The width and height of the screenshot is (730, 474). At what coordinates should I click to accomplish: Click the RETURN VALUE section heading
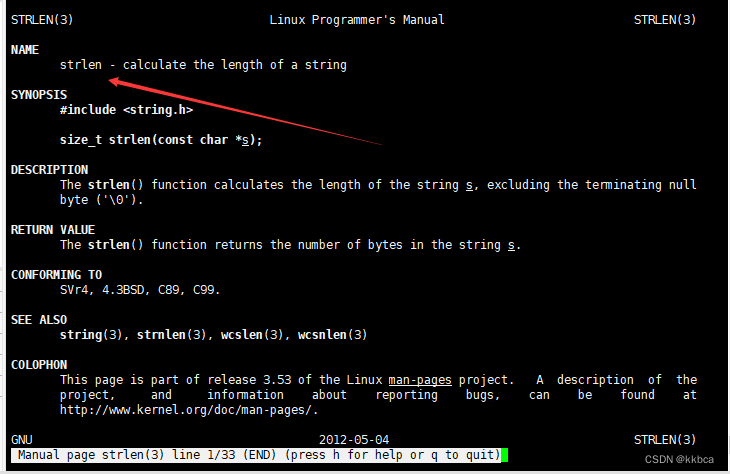tap(53, 230)
